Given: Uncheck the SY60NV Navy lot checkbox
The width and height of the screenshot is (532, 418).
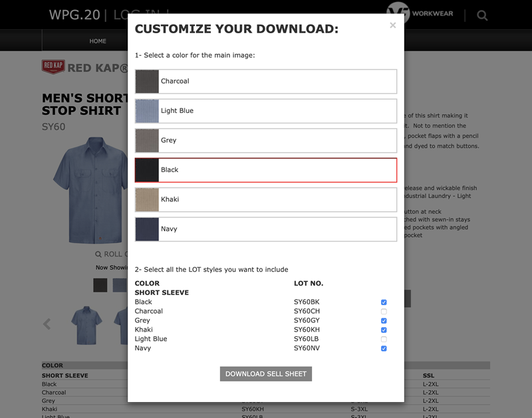Looking at the screenshot, I should 384,348.
